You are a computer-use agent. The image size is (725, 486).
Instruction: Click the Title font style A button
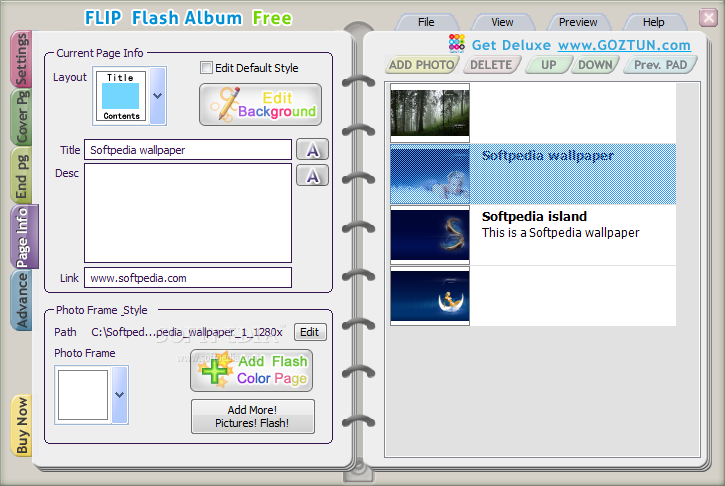click(x=313, y=149)
